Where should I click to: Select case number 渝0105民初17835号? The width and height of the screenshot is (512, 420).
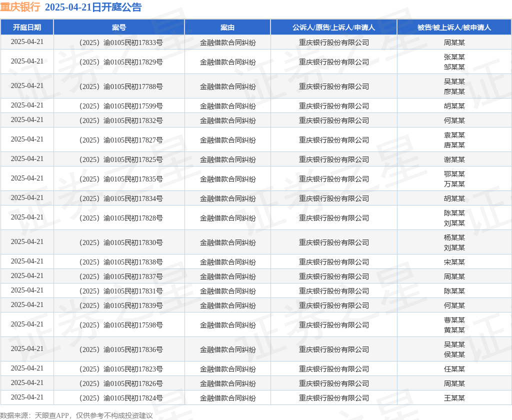[x=121, y=179]
